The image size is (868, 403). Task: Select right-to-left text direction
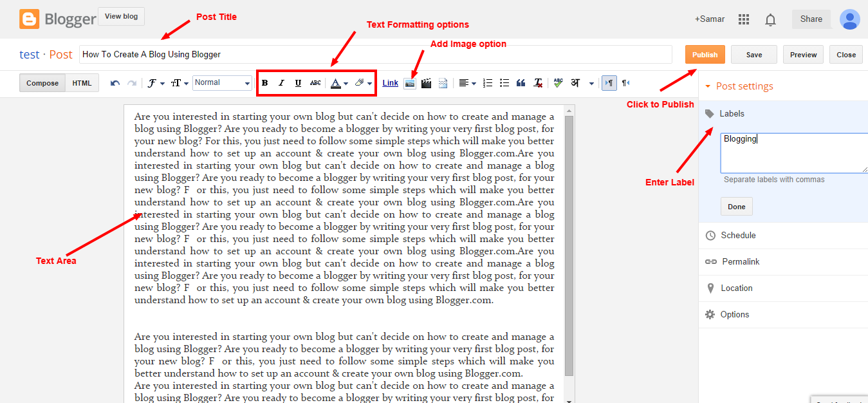pos(625,83)
